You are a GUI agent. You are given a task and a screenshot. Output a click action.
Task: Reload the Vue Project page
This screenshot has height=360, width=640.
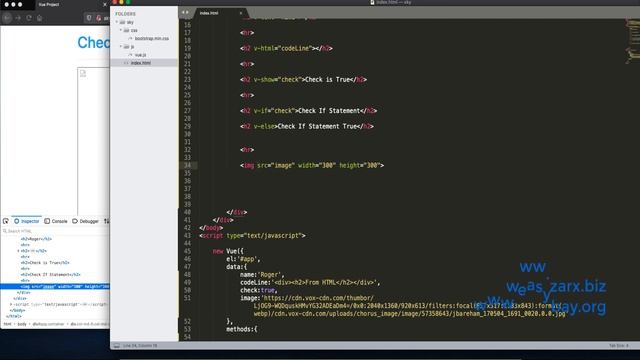click(29, 18)
